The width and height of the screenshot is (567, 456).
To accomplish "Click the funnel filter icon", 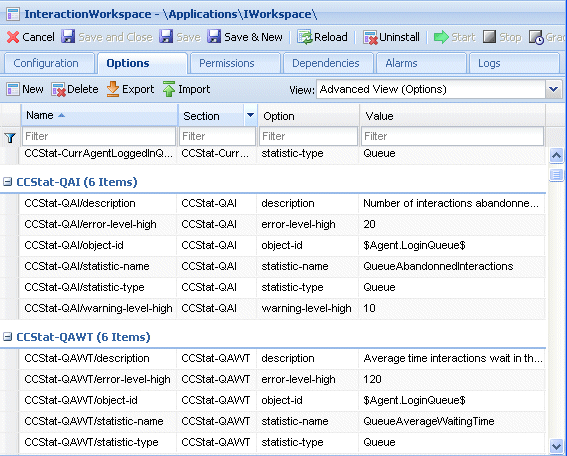I will (10, 137).
